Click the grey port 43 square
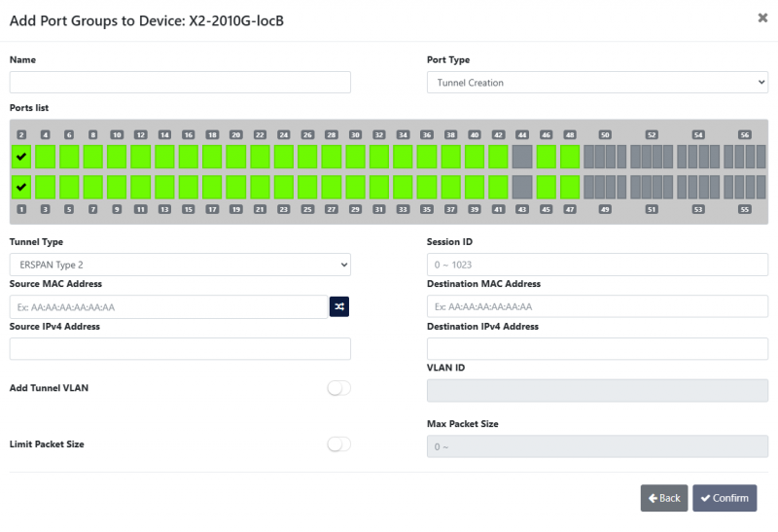The height and width of the screenshot is (532, 778). pyautogui.click(x=522, y=187)
